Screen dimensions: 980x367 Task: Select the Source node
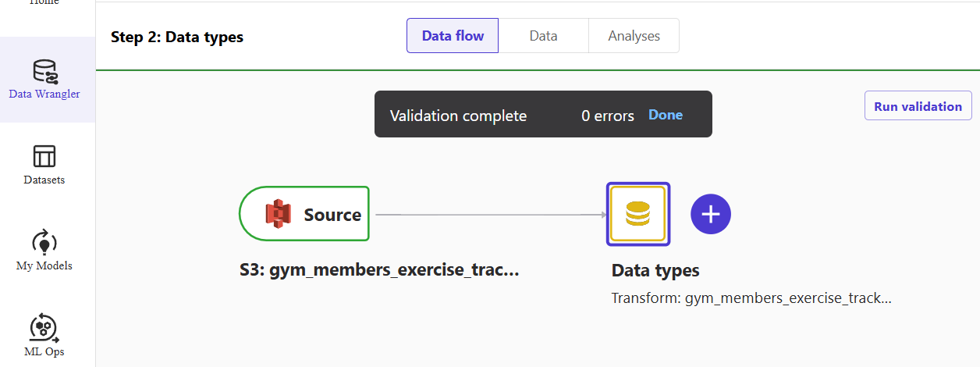[304, 214]
